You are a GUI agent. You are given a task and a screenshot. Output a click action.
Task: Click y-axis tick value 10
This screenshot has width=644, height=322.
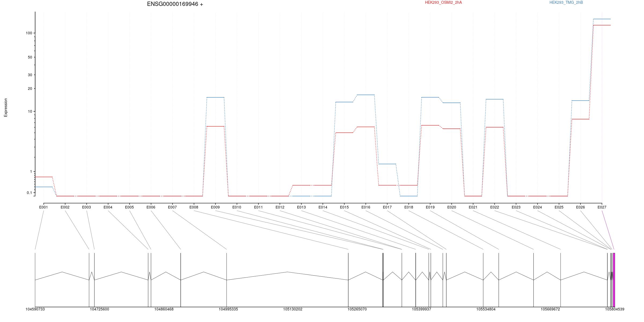(30, 111)
